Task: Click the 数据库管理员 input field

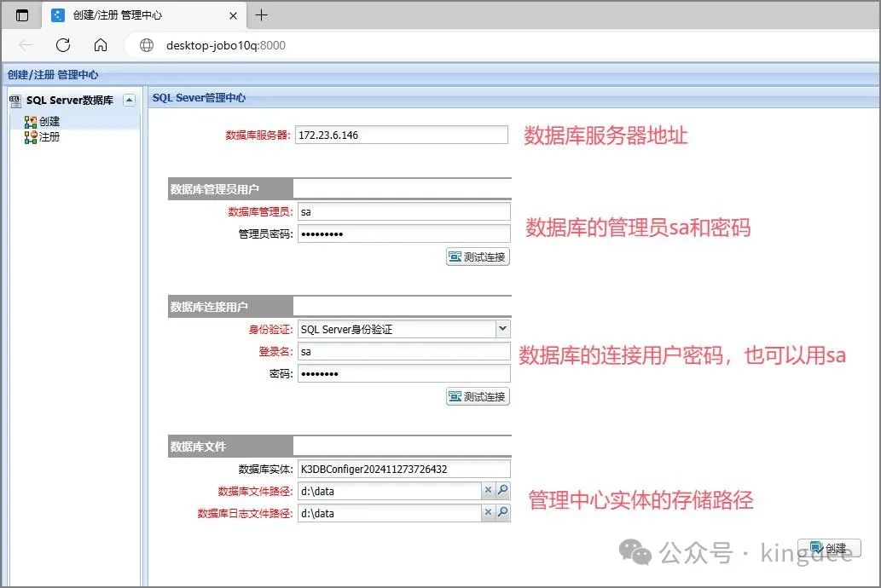Action: 404,211
